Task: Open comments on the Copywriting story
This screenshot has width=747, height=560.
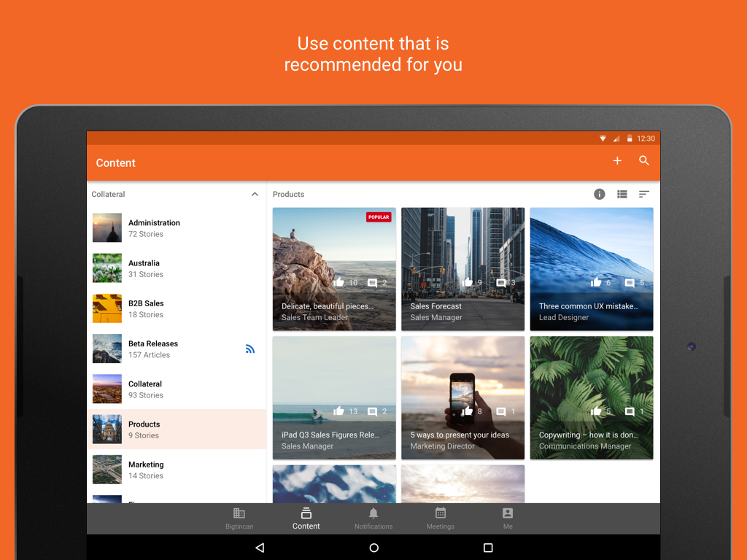Action: pos(630,411)
